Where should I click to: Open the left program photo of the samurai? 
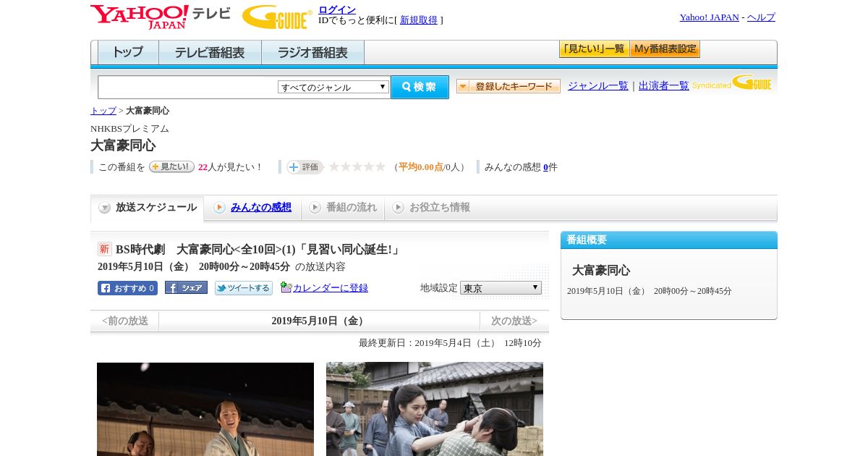click(x=205, y=409)
